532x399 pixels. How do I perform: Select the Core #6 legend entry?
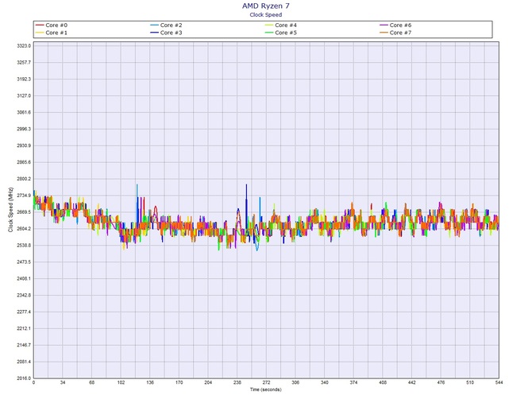point(395,25)
